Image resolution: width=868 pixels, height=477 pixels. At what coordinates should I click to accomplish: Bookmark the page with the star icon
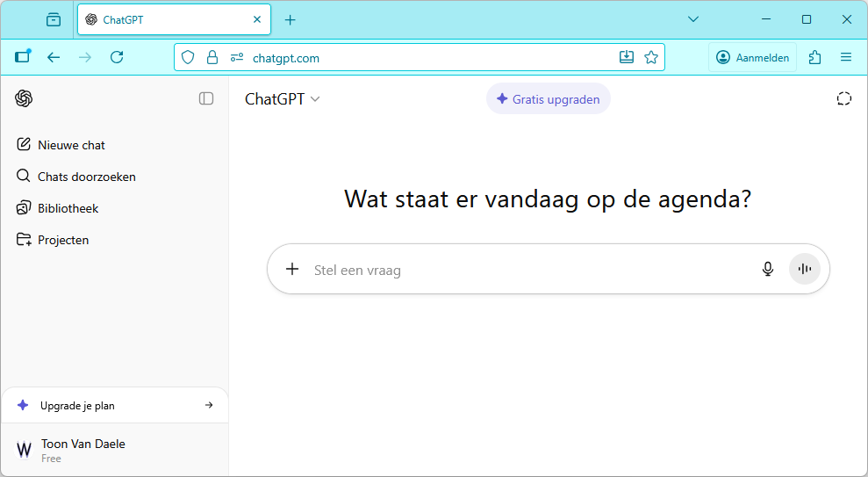(x=651, y=57)
